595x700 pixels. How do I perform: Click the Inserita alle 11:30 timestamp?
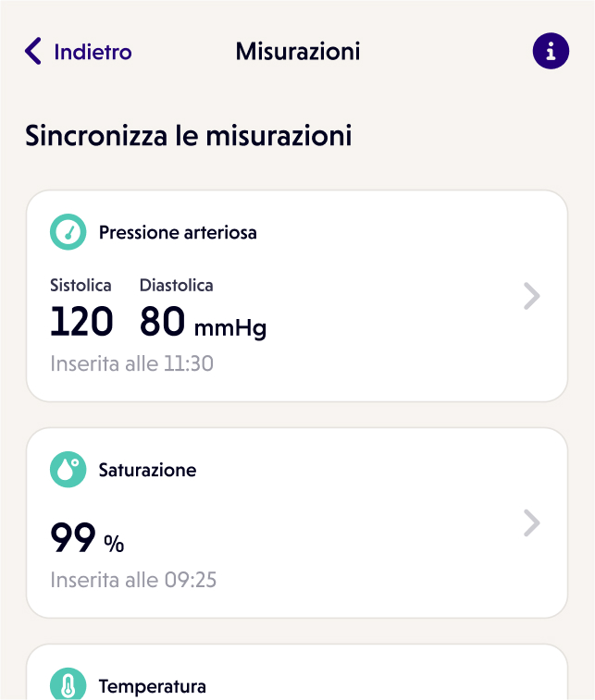point(131,363)
